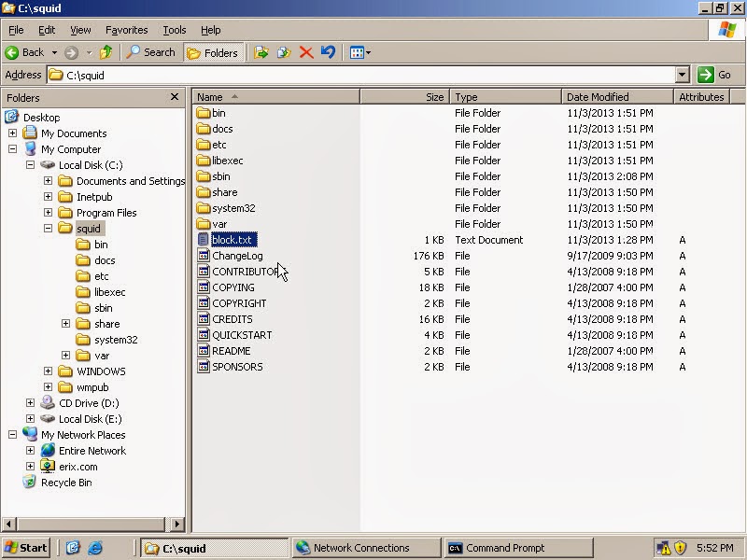Open the Forward history dropdown arrow

89,52
